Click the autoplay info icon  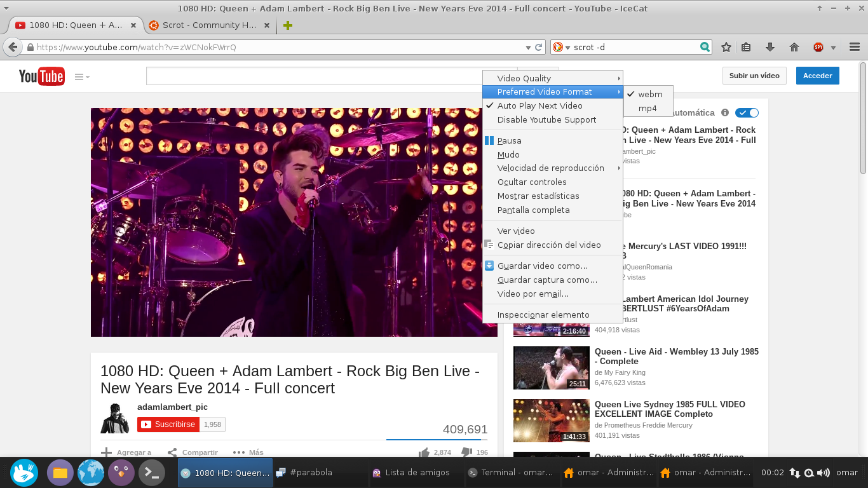pos(724,112)
